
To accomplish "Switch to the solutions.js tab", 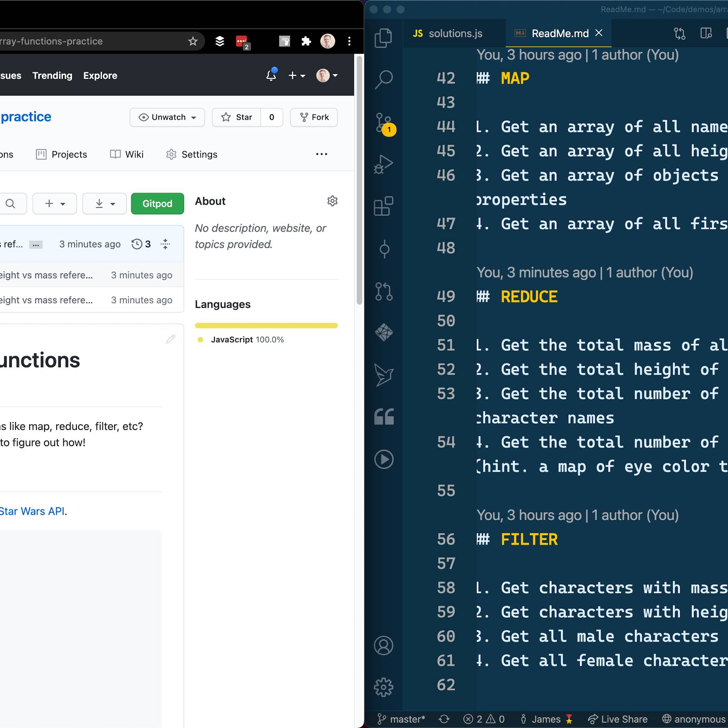I will coord(448,33).
